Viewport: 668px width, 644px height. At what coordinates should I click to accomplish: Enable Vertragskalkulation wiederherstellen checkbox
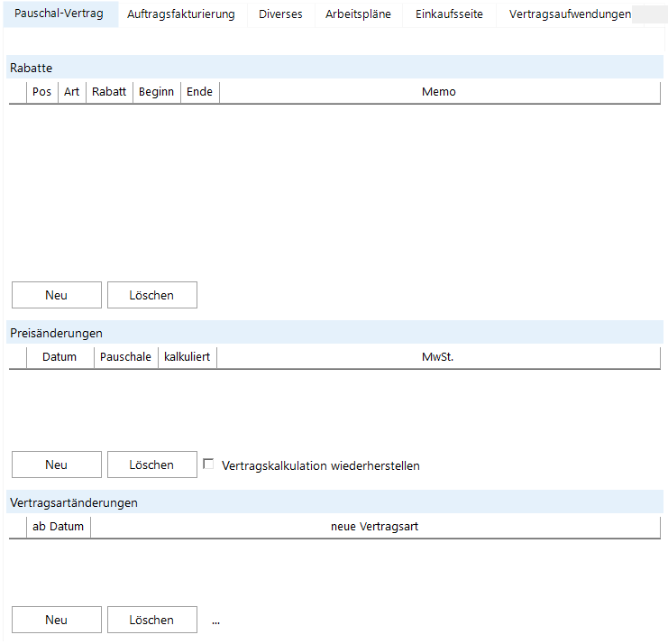[209, 465]
